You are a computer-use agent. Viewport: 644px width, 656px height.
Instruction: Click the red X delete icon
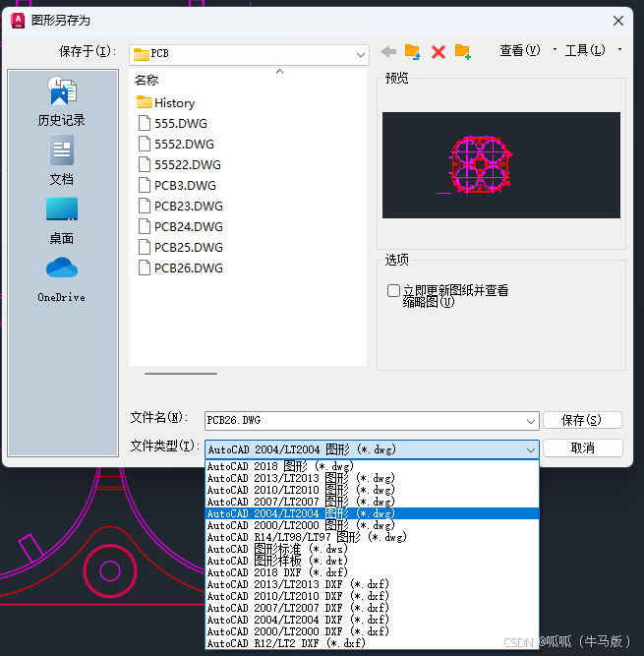click(x=439, y=52)
